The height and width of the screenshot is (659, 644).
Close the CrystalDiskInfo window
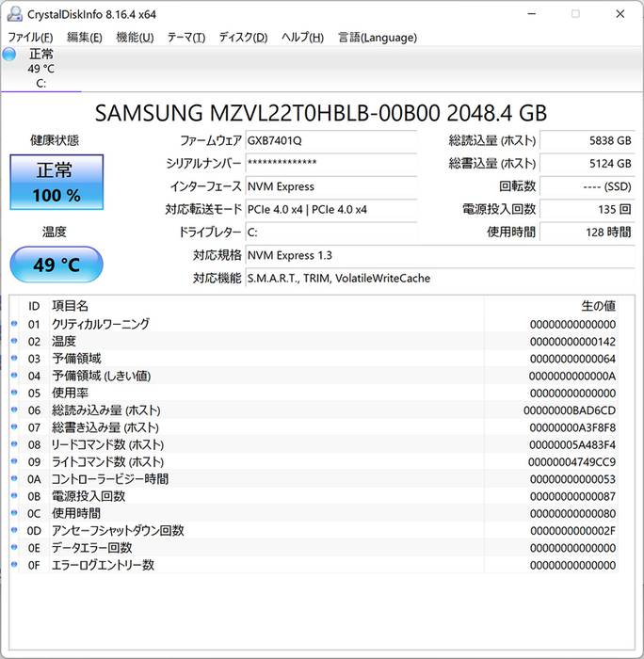click(620, 14)
